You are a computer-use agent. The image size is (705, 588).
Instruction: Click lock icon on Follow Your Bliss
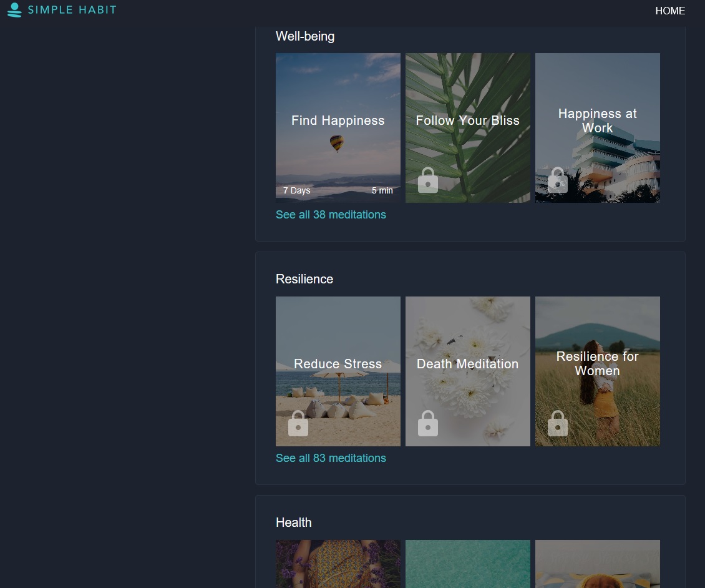(428, 180)
